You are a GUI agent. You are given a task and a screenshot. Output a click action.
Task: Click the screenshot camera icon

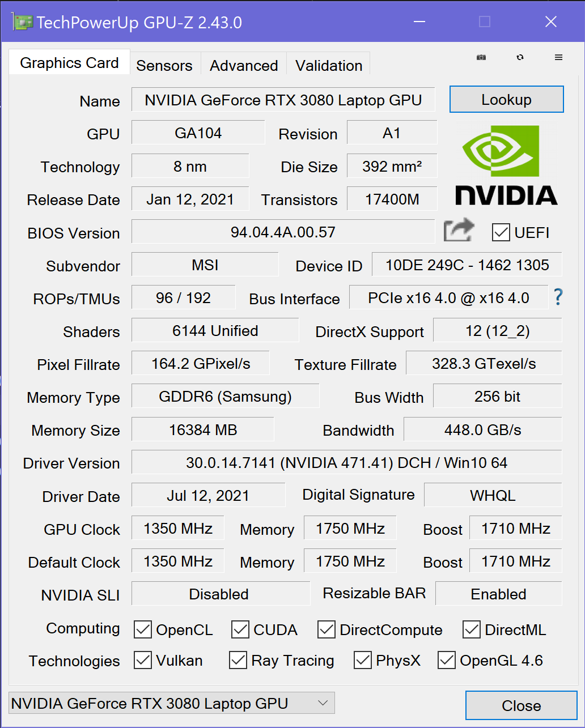(x=481, y=57)
